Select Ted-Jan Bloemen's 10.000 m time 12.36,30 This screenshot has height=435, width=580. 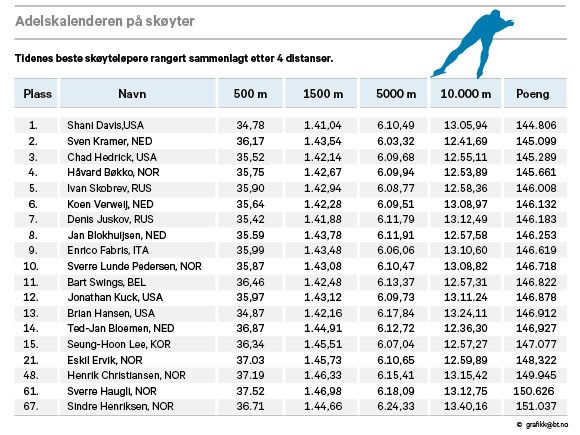coord(466,328)
